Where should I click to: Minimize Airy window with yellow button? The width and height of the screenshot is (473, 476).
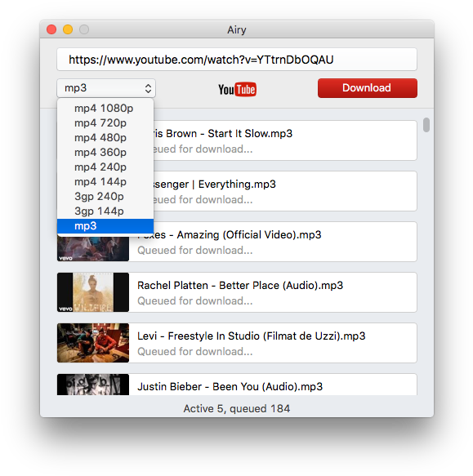click(68, 29)
